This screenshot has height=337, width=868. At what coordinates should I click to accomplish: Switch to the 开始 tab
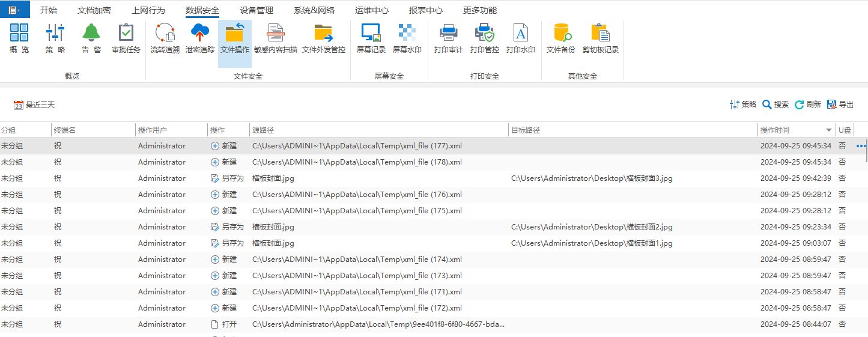(x=49, y=10)
